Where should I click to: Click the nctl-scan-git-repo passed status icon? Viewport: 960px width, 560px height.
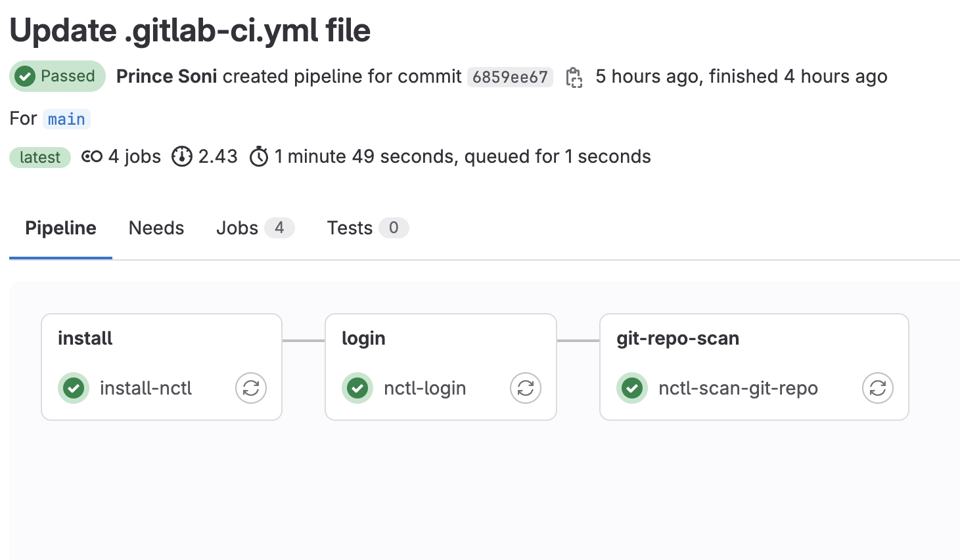tap(632, 388)
